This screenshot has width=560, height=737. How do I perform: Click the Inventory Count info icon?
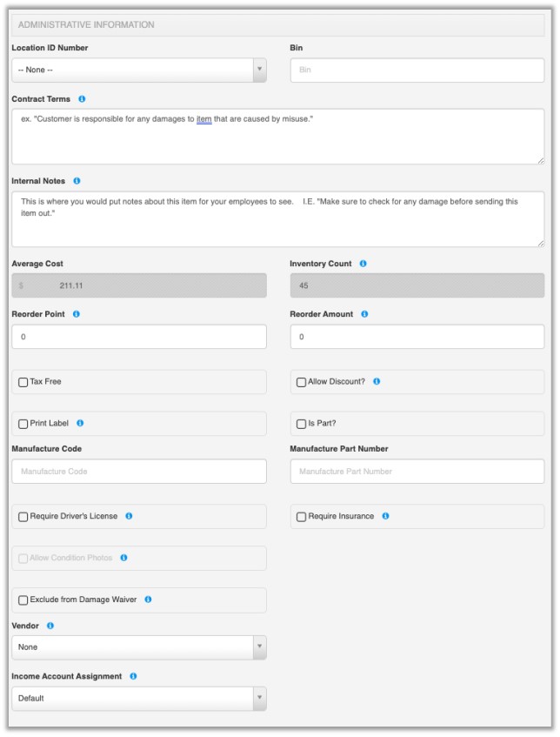point(363,264)
